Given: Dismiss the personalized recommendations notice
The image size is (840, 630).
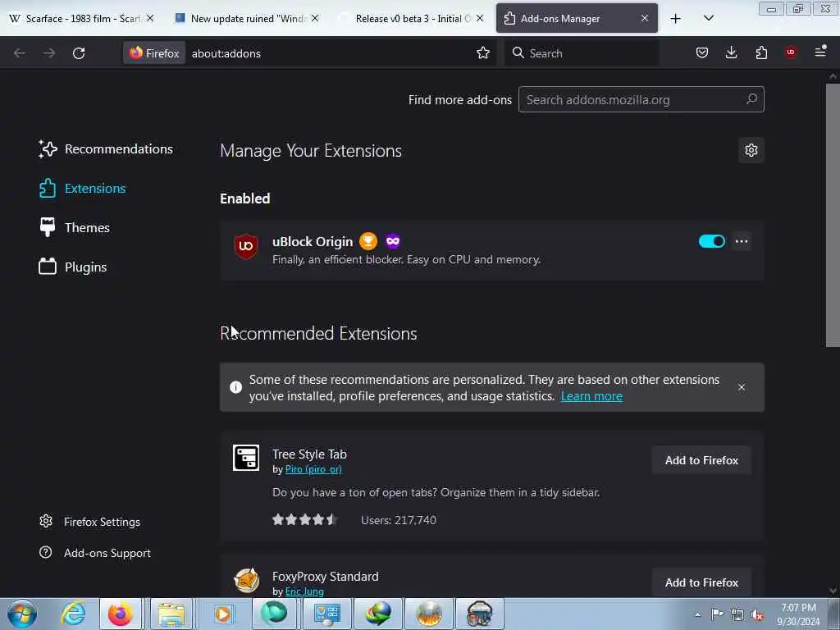Looking at the screenshot, I should 742,387.
